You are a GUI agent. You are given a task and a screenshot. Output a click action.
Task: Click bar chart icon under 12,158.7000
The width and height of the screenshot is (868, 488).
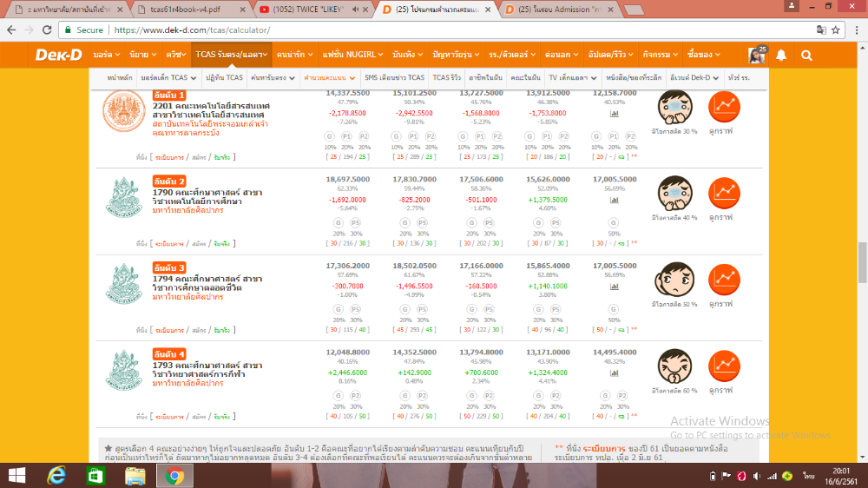point(615,113)
